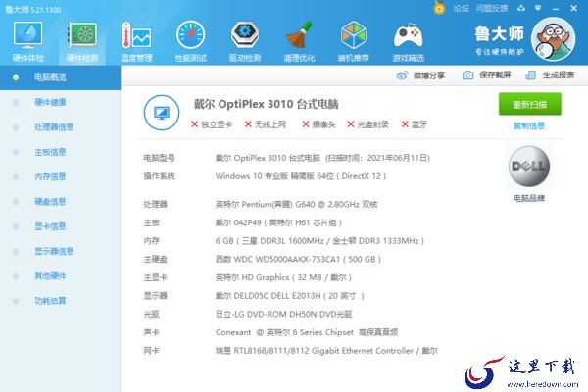Launch 性能测试 performance test icon
This screenshot has height=392, width=588.
click(191, 41)
